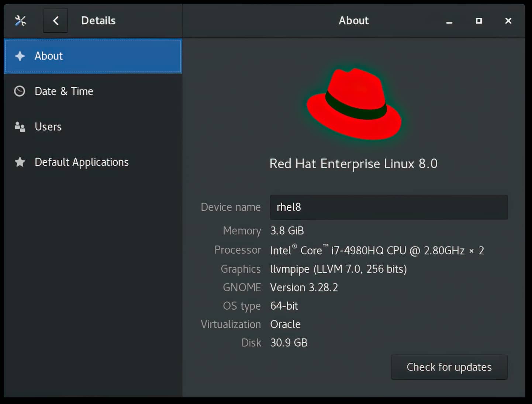Click the Graphics value llvmpipe

point(338,269)
